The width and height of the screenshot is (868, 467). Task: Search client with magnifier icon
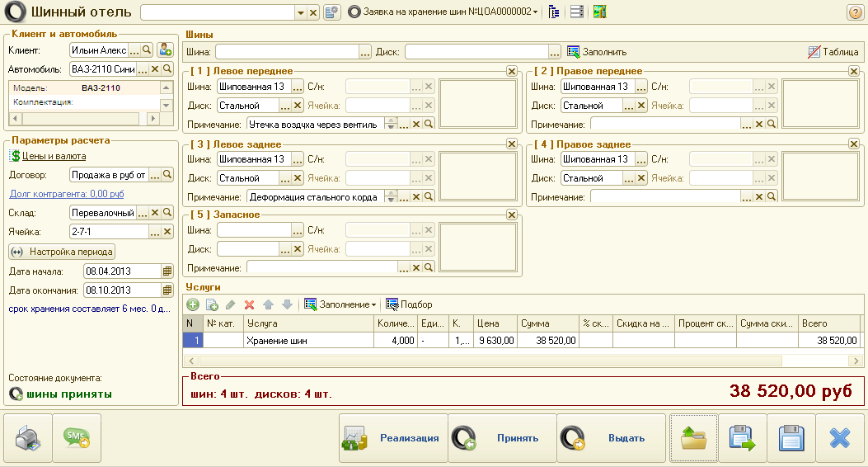click(147, 50)
